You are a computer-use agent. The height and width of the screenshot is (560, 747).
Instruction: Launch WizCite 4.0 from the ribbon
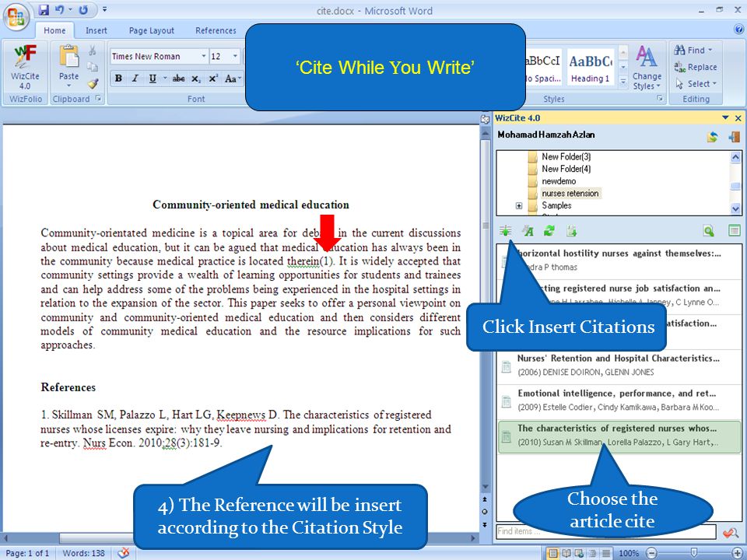[25, 67]
